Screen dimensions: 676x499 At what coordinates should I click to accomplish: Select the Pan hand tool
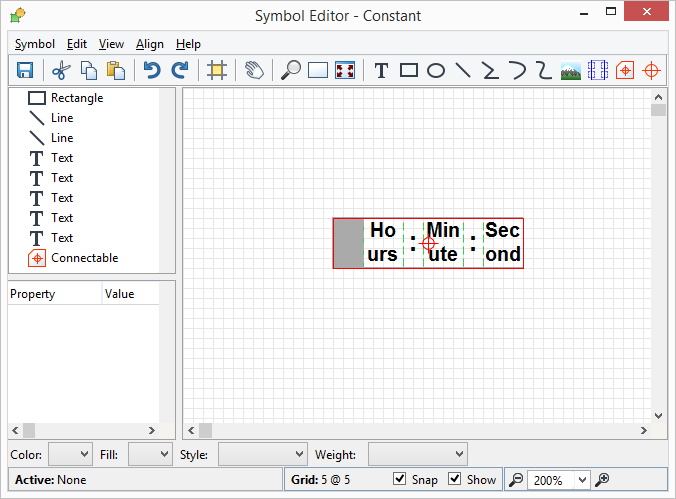[x=254, y=70]
